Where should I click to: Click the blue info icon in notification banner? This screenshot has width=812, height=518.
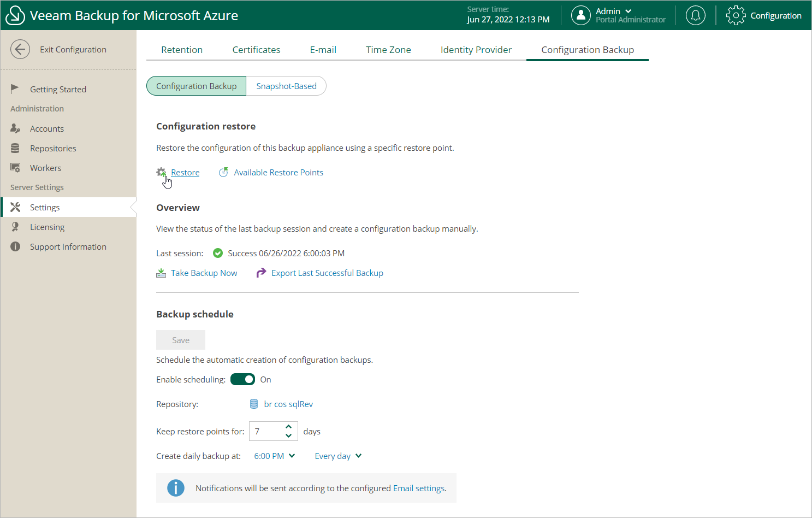pyautogui.click(x=175, y=488)
